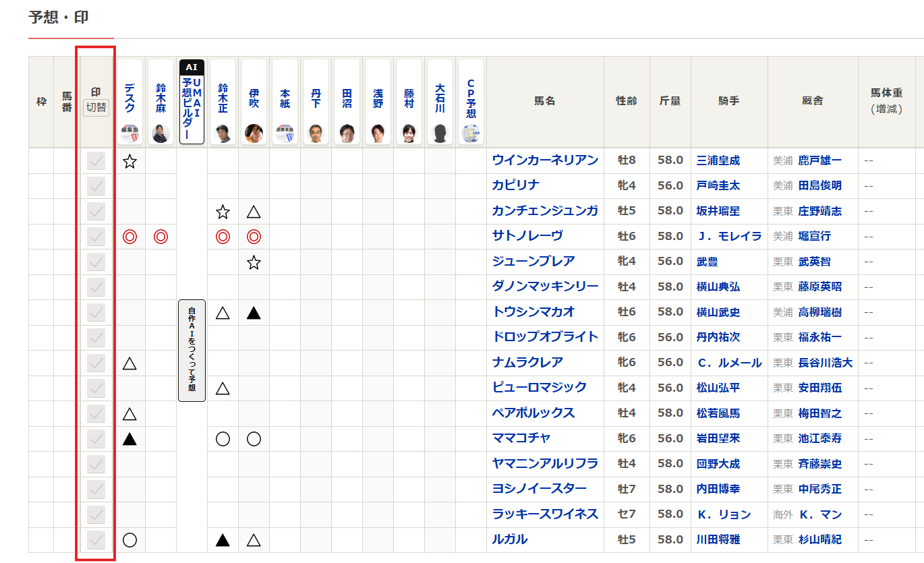Open the UMAI予想ビルダー AI column header

192,101
